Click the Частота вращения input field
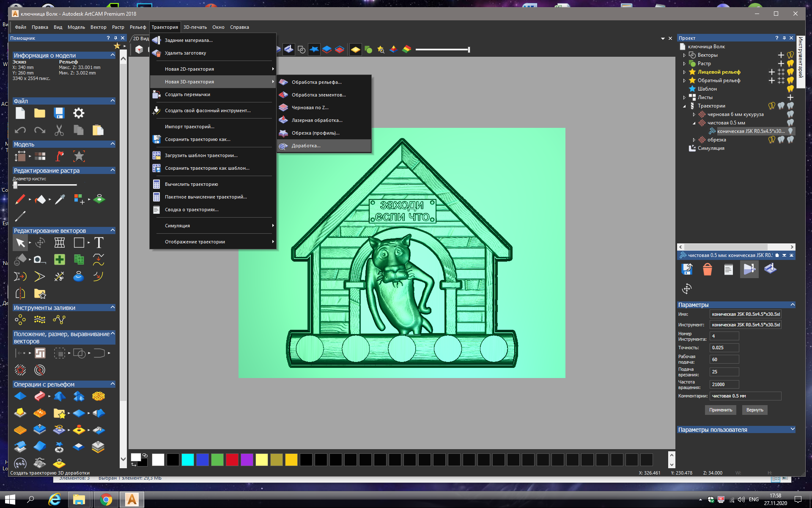812x508 pixels. click(x=724, y=384)
